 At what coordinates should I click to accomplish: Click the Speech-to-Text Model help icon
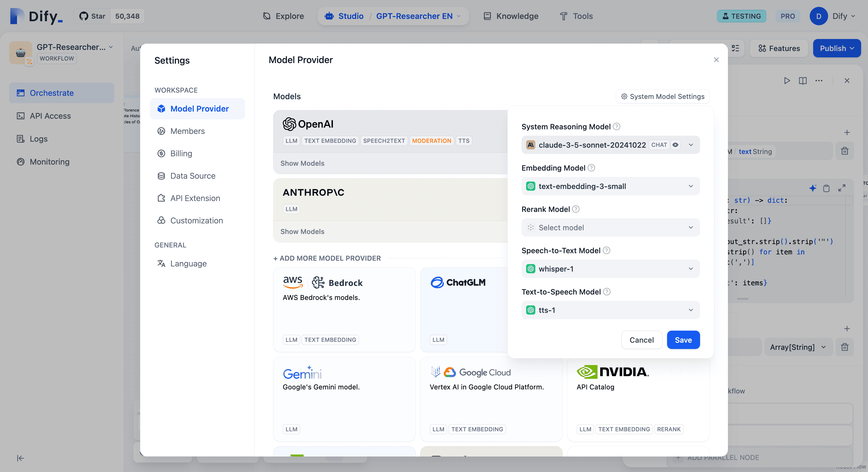pos(606,250)
